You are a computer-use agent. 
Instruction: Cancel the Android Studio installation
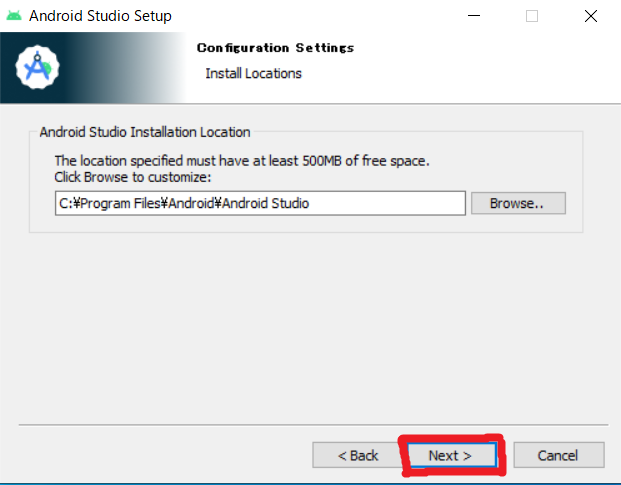pos(558,455)
